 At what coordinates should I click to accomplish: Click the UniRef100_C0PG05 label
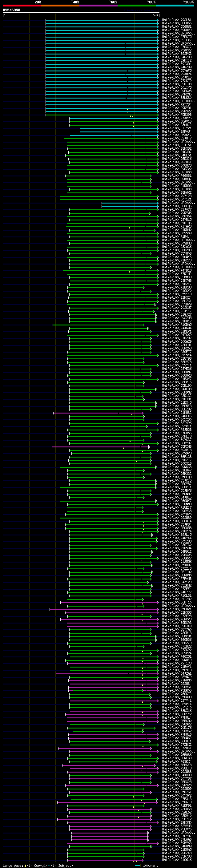click(x=177, y=91)
